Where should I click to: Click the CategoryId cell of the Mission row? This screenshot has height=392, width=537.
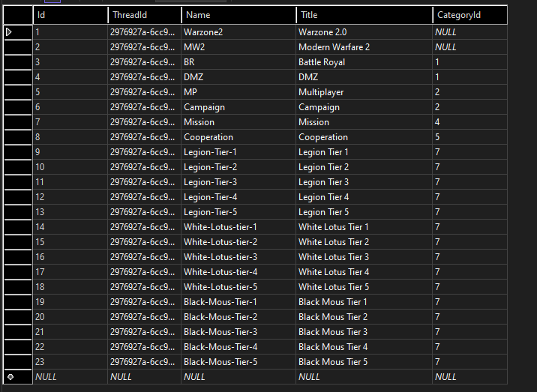coord(469,122)
